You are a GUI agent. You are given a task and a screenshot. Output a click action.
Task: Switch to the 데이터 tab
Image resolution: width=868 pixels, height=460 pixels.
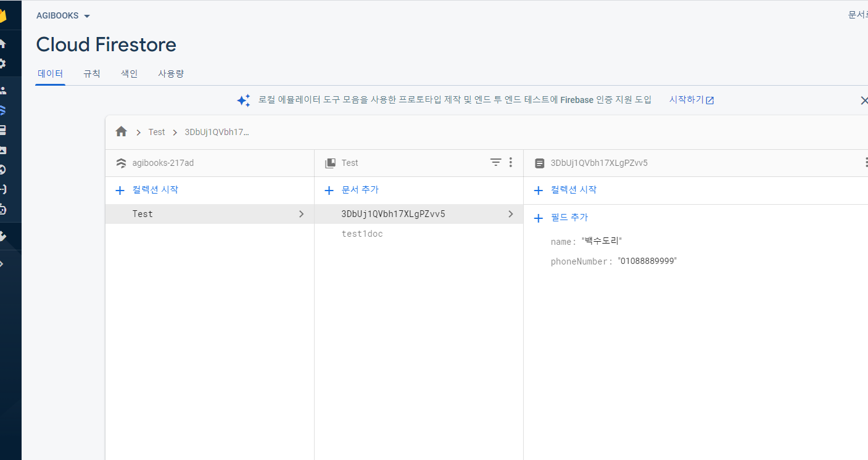(51, 74)
